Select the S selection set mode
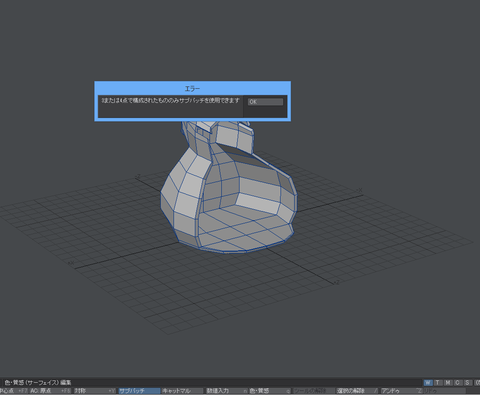 click(x=468, y=383)
